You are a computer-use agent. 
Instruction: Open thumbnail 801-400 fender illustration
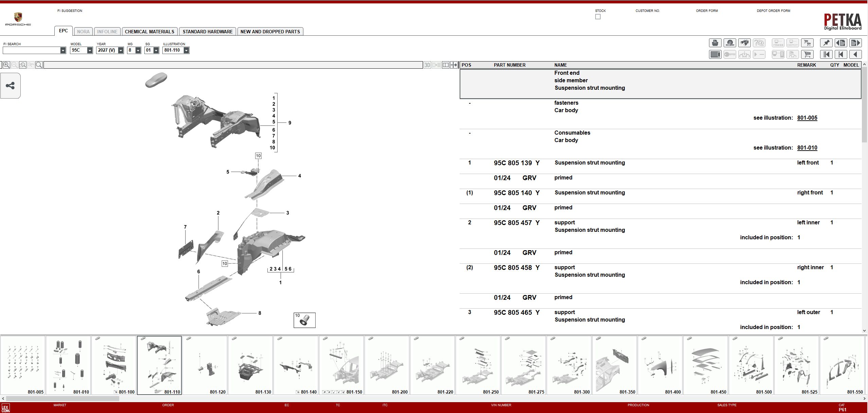660,365
